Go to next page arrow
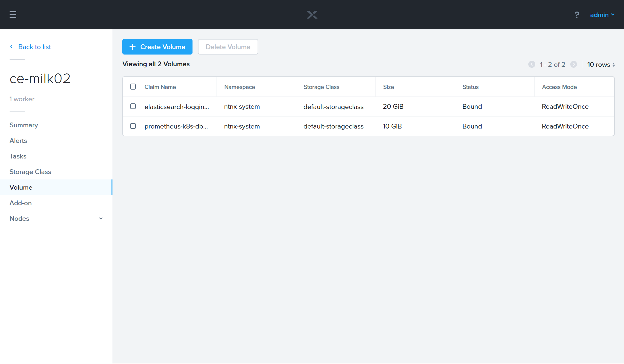Image resolution: width=624 pixels, height=364 pixels. point(573,64)
